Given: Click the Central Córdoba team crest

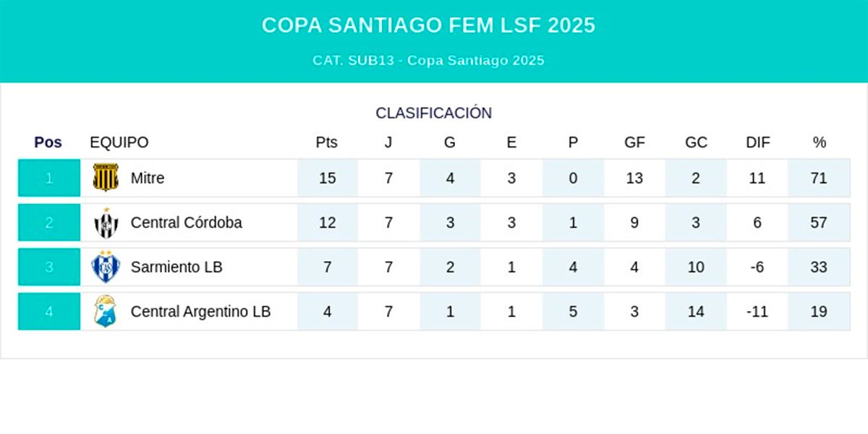Looking at the screenshot, I should (x=106, y=223).
